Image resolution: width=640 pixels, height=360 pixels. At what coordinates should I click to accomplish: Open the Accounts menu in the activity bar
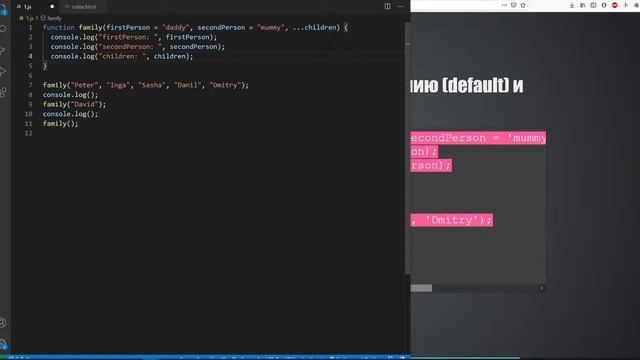pos(3,323)
